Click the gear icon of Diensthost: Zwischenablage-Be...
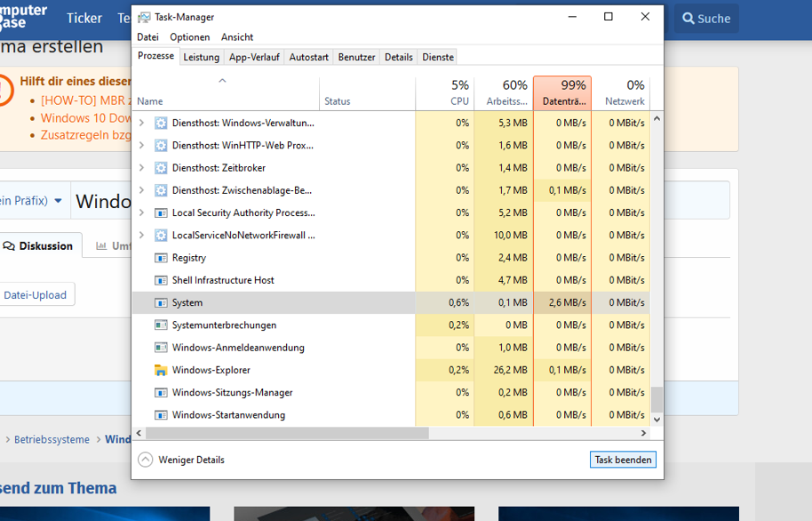The width and height of the screenshot is (812, 521). (161, 190)
